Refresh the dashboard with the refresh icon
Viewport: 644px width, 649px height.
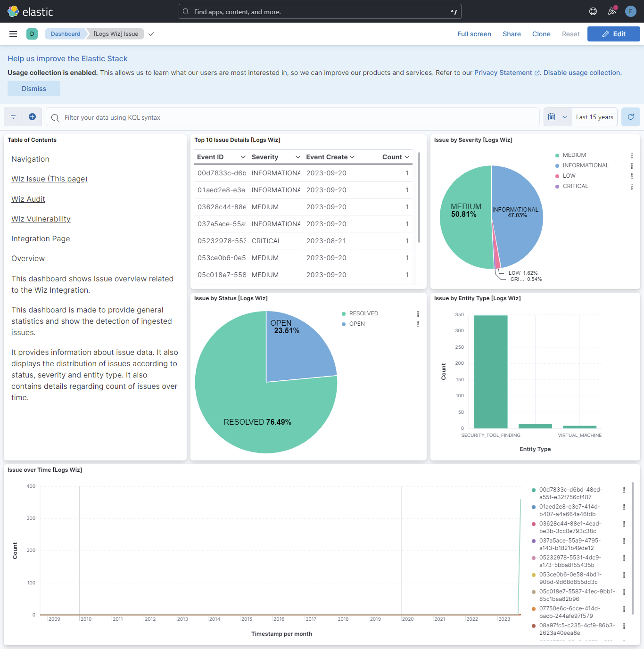pos(630,116)
